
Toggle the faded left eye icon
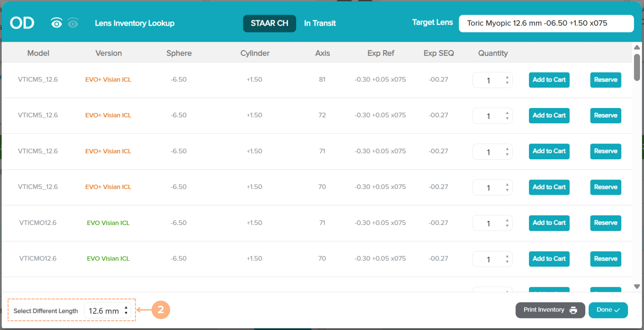pos(73,23)
